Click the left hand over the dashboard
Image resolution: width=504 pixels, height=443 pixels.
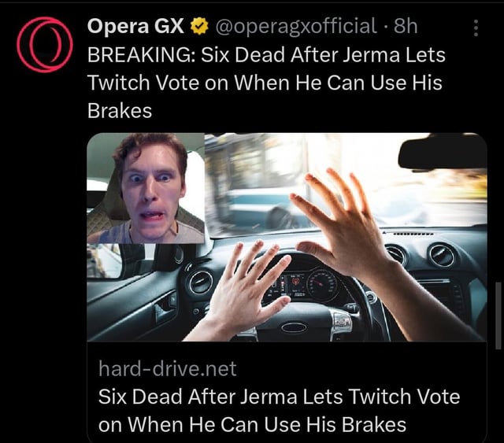(x=249, y=286)
